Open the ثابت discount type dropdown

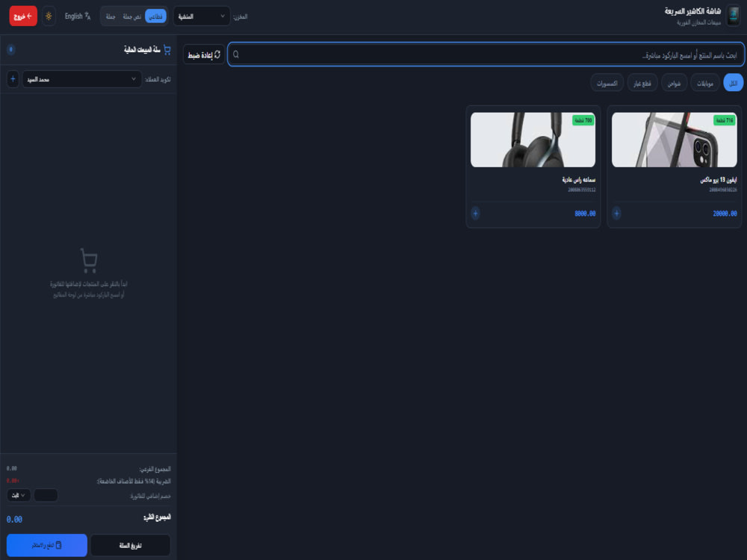(x=19, y=495)
